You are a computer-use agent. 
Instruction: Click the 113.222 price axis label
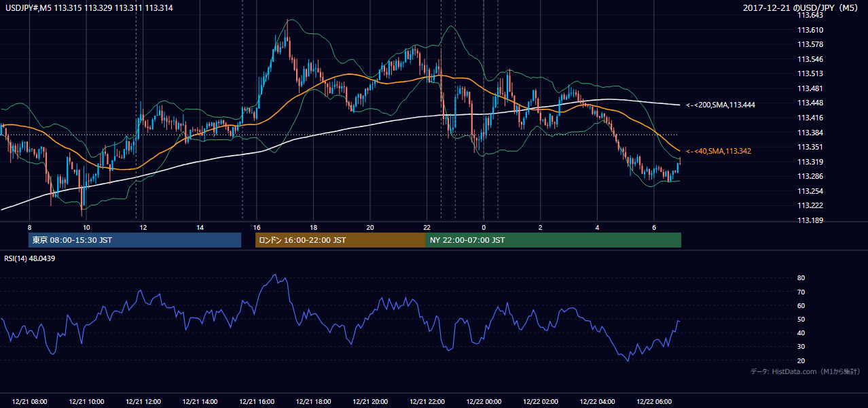(x=811, y=205)
